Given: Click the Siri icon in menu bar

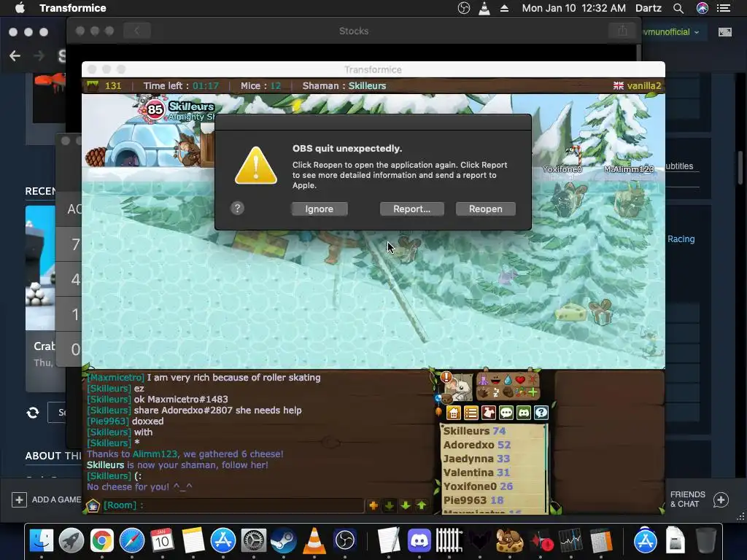Looking at the screenshot, I should [x=703, y=8].
